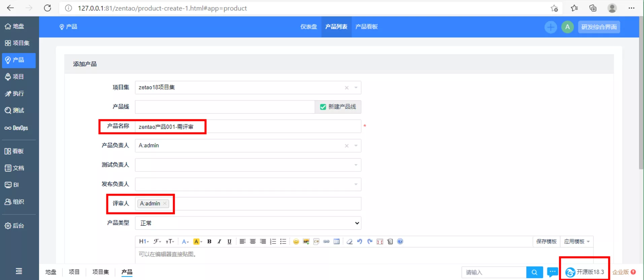This screenshot has width=644, height=280.
Task: Open 应用模板 dropdown
Action: click(x=577, y=241)
